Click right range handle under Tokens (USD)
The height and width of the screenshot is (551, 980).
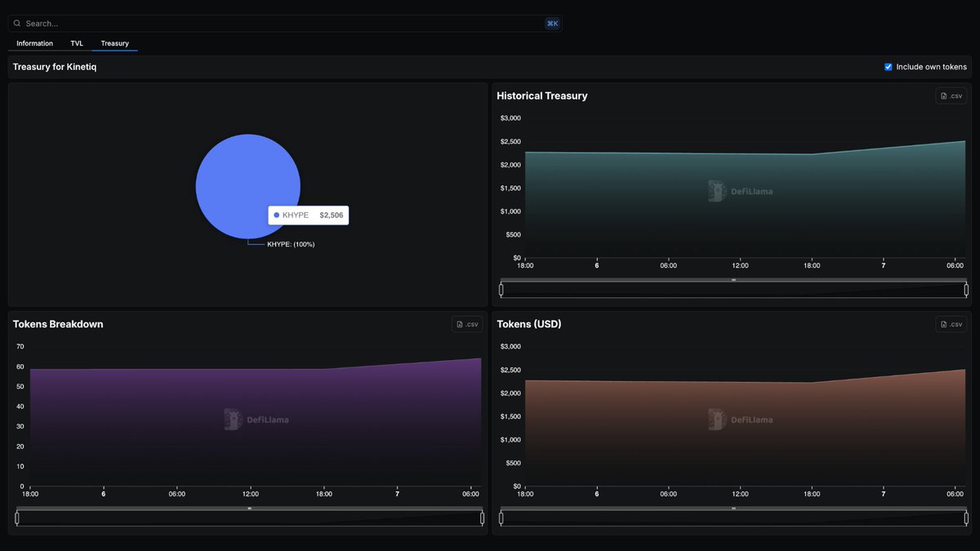[966, 518]
